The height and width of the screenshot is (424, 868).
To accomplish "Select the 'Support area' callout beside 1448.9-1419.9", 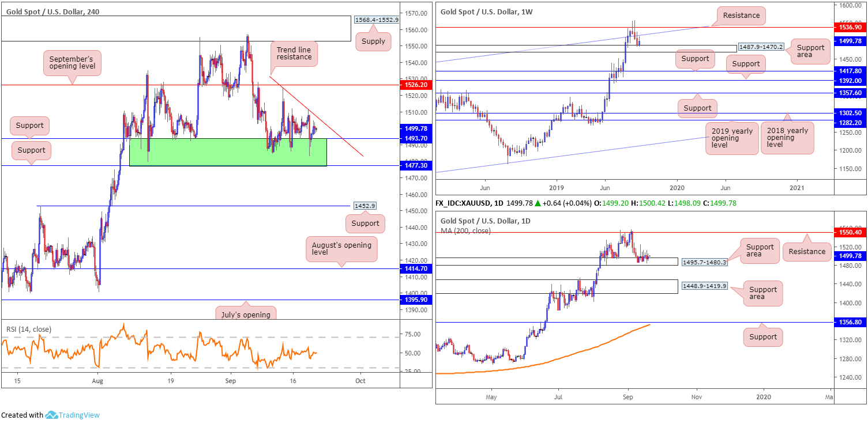I will (762, 293).
